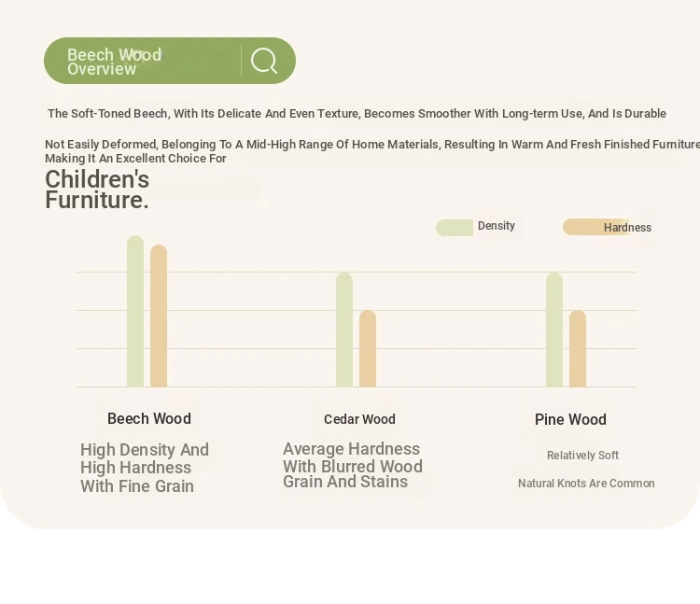Click "Relatively Soft" text under Pine Wood
700x604 pixels.
(x=582, y=456)
